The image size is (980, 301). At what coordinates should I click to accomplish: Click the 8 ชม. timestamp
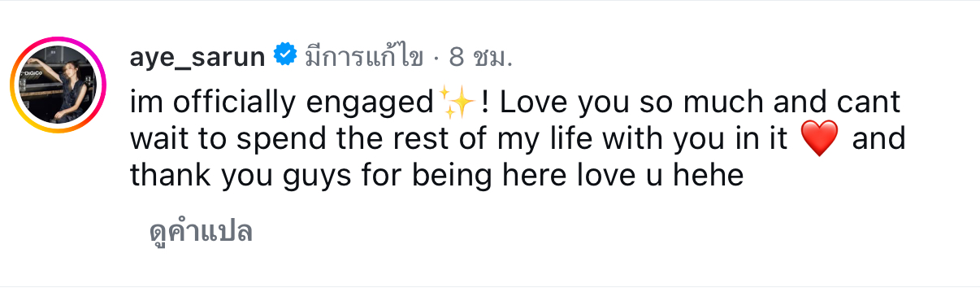tap(482, 57)
